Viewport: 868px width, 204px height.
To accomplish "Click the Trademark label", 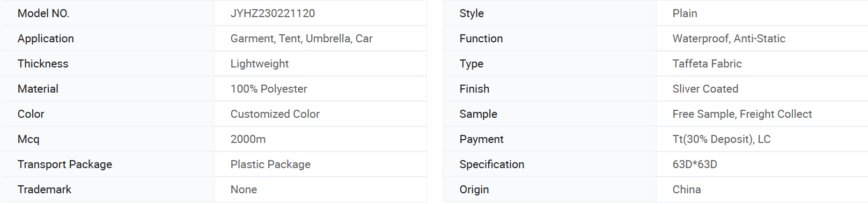I will (x=44, y=190).
